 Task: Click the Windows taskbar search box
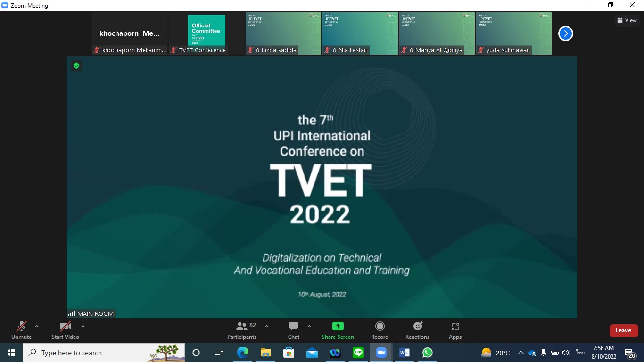(x=104, y=353)
